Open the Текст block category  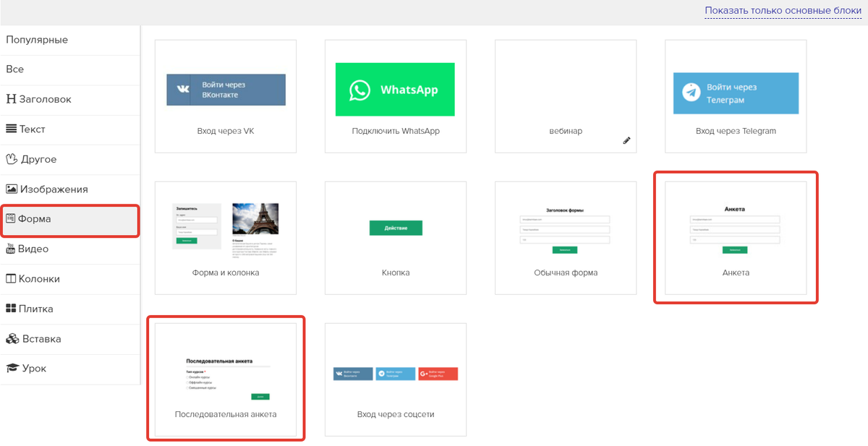(69, 129)
